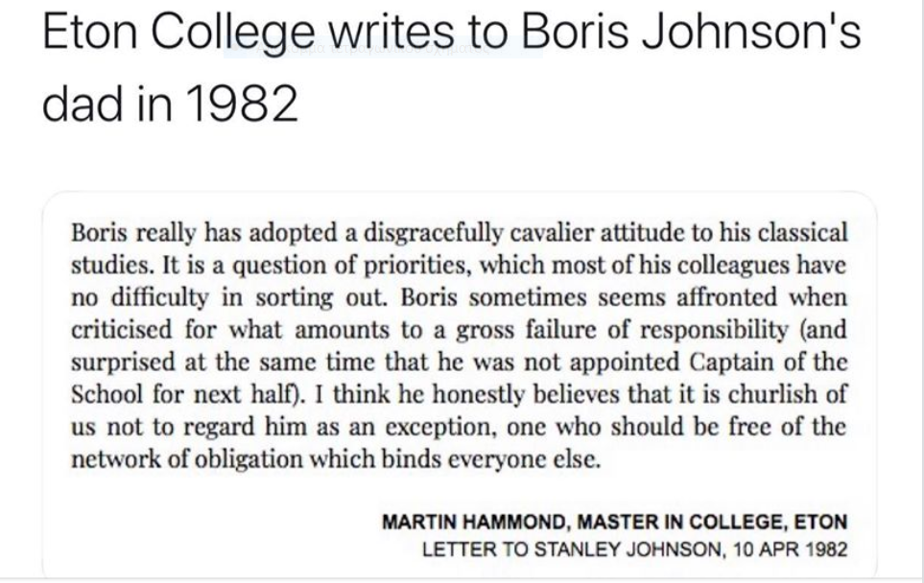
Task: Click the tweet headline about Eton College
Action: [452, 66]
